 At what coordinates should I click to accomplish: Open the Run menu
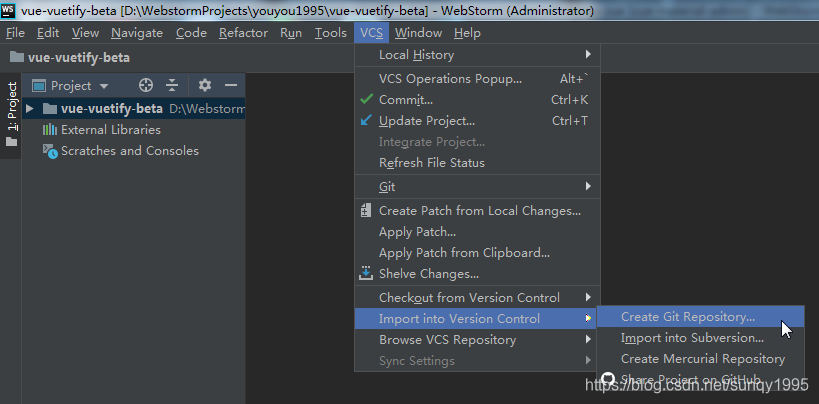(x=291, y=33)
